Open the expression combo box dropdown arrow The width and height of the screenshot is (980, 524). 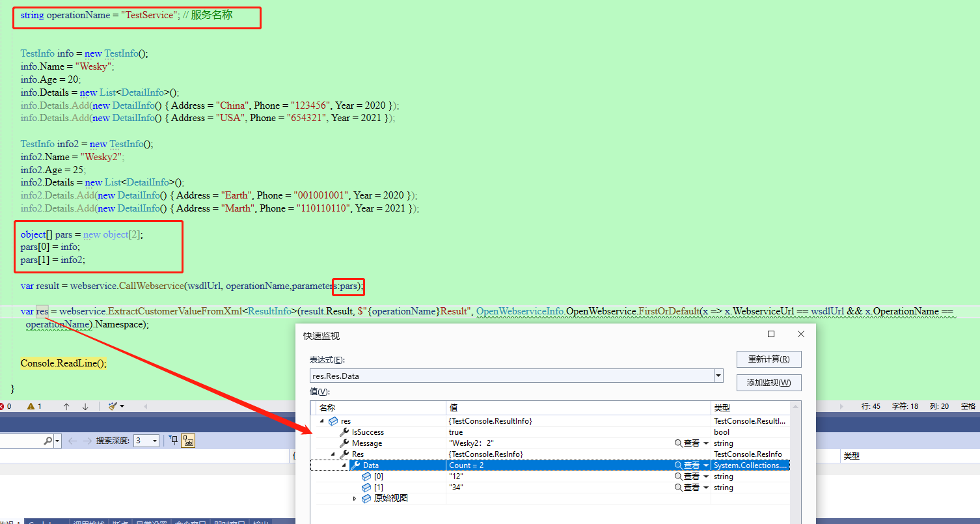[x=718, y=376]
